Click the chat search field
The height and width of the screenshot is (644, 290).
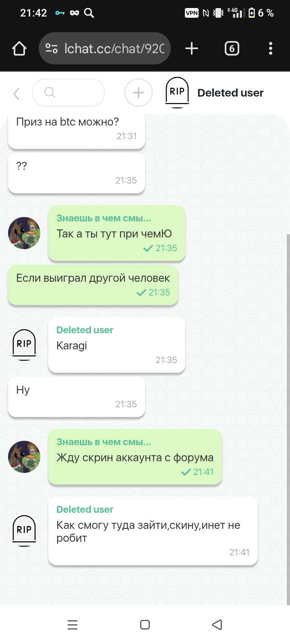pyautogui.click(x=68, y=93)
